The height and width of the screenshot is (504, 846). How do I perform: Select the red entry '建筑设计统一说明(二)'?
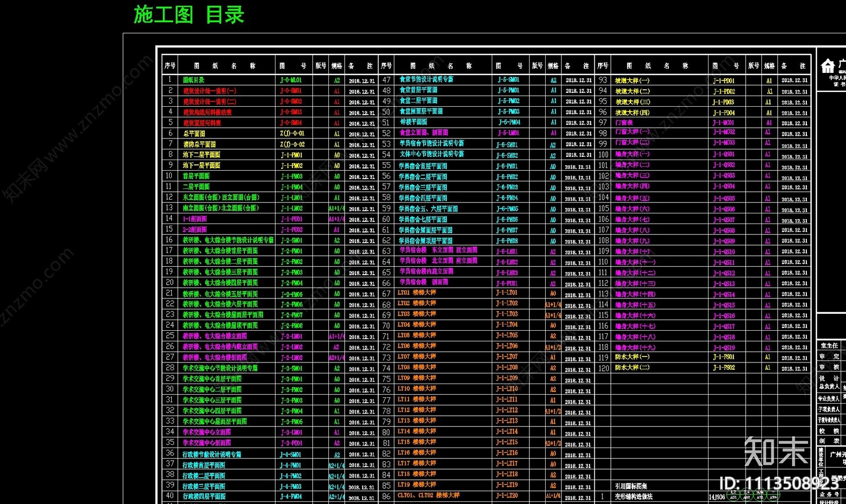point(209,101)
